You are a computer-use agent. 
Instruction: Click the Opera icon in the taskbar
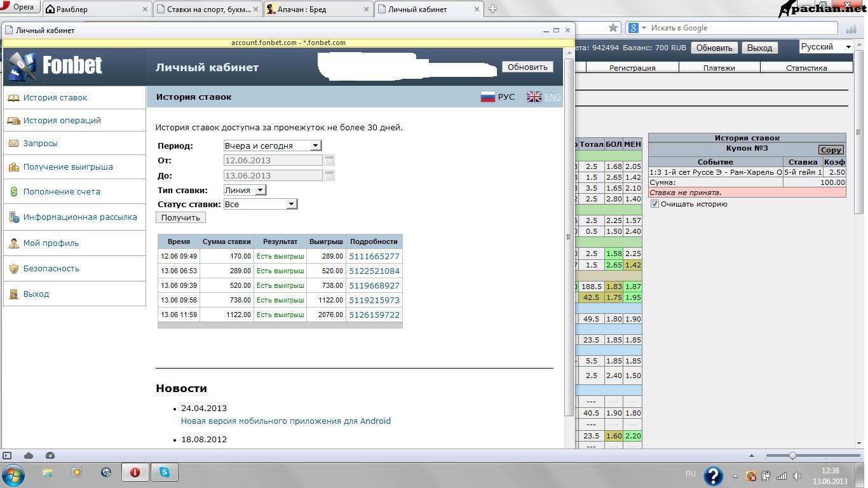(x=135, y=472)
